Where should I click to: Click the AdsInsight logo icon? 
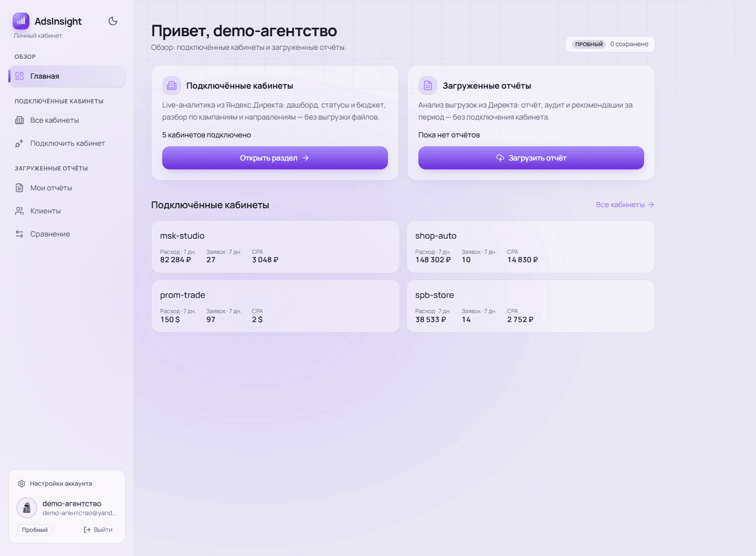(x=21, y=21)
